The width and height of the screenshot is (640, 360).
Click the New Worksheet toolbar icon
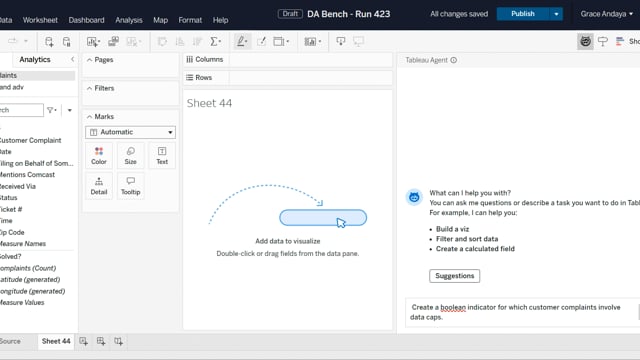point(93,42)
